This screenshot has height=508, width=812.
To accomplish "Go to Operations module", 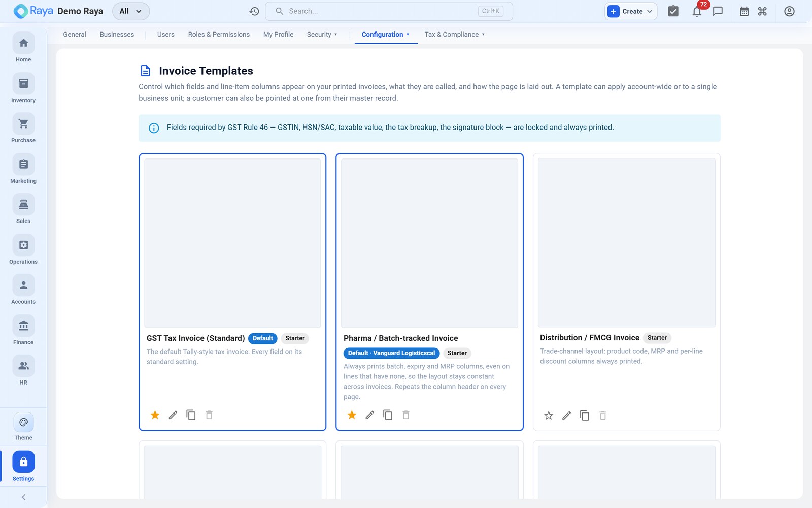I will pyautogui.click(x=23, y=250).
